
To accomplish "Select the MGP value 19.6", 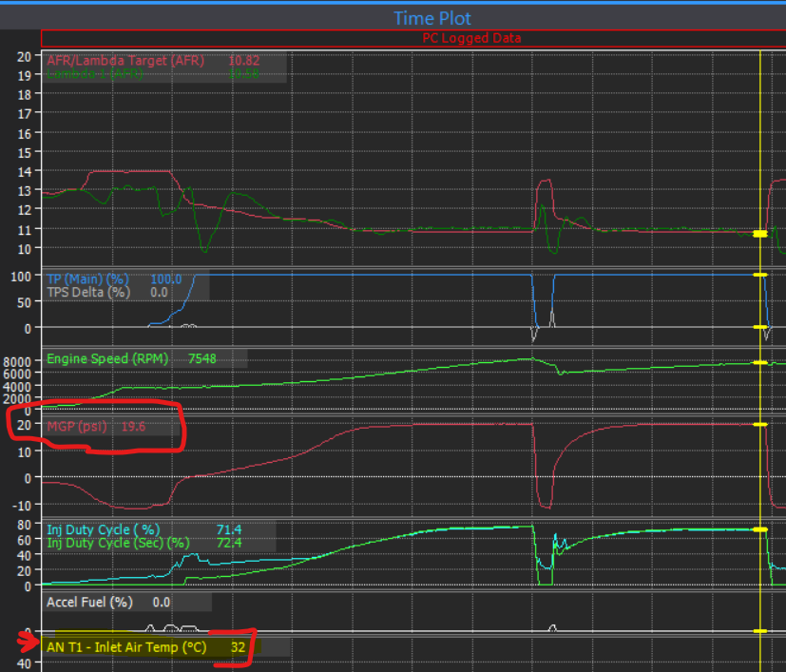I will pyautogui.click(x=133, y=427).
